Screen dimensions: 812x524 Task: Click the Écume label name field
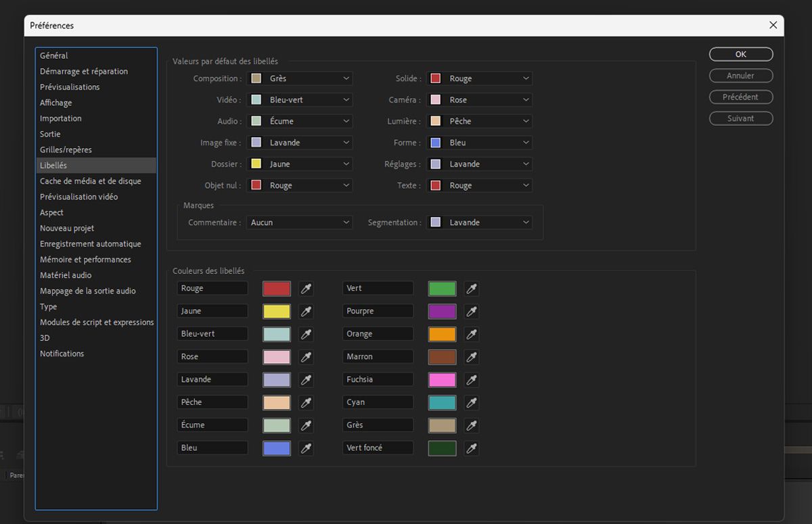pyautogui.click(x=212, y=425)
